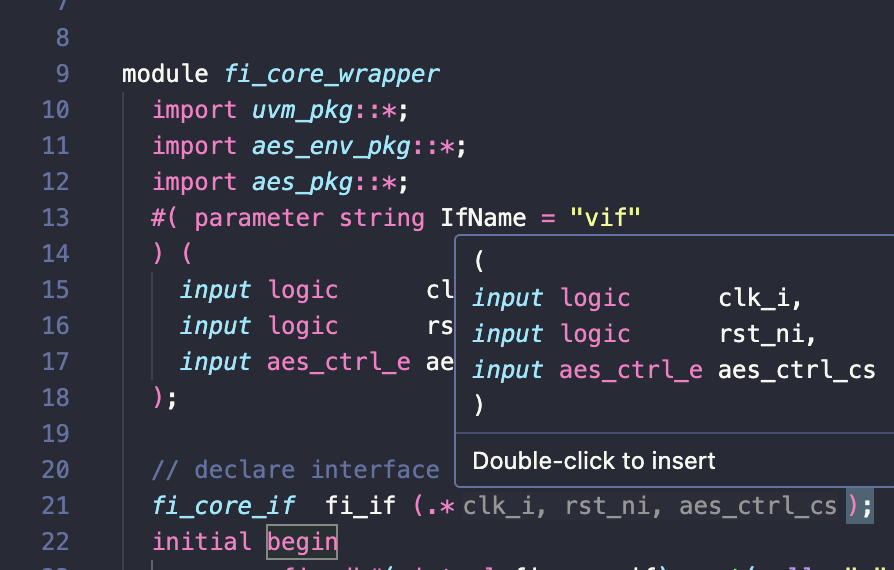Click aes_env_pkg in the import statement
Image resolution: width=894 pixels, height=570 pixels.
coord(331,146)
